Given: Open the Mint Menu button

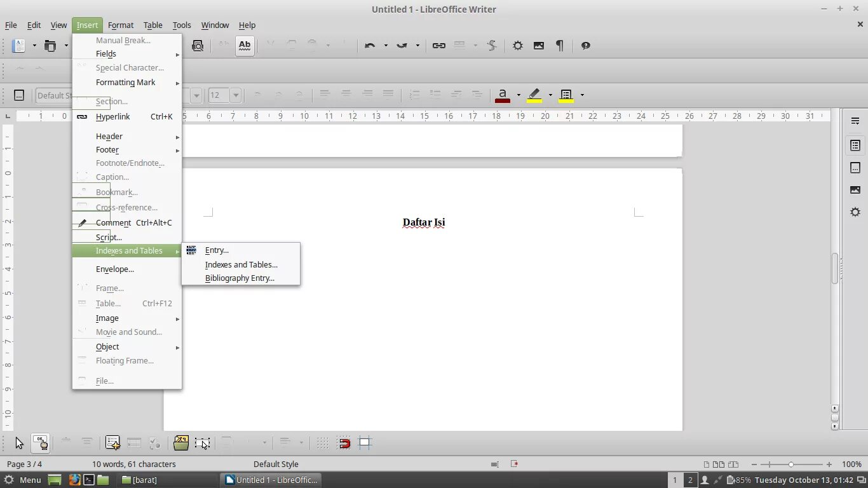Looking at the screenshot, I should click(x=23, y=480).
